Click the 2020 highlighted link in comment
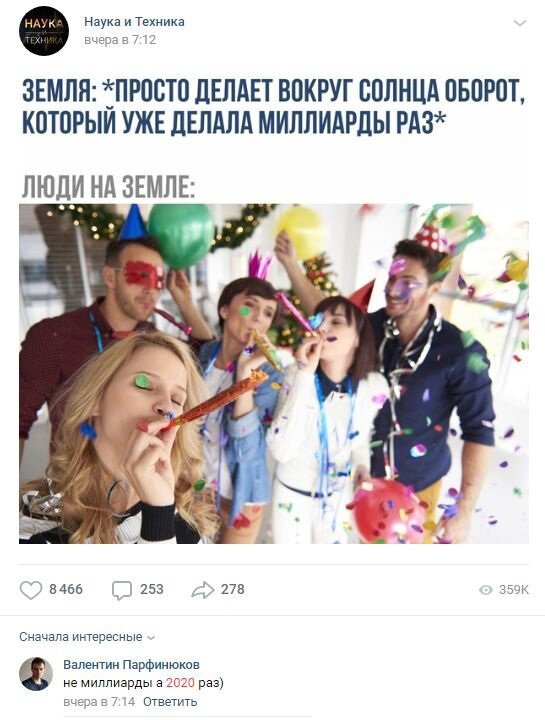 coord(180,683)
